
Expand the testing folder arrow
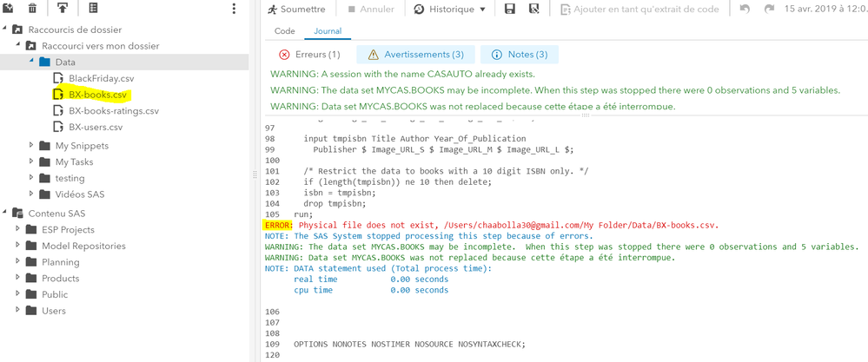point(31,177)
